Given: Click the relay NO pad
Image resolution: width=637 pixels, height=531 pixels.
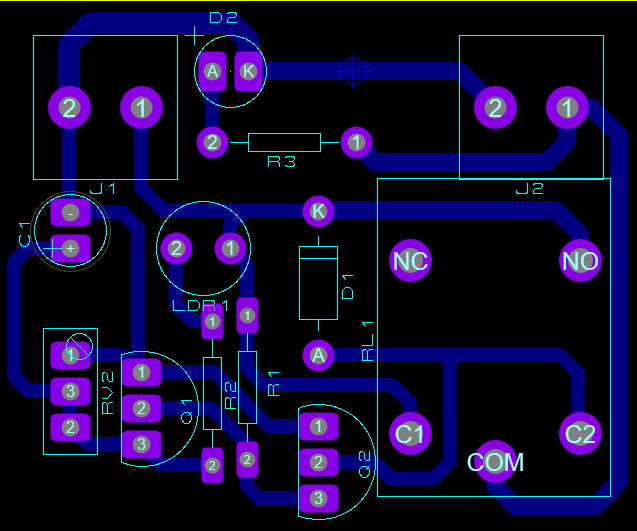Looking at the screenshot, I should point(580,261).
